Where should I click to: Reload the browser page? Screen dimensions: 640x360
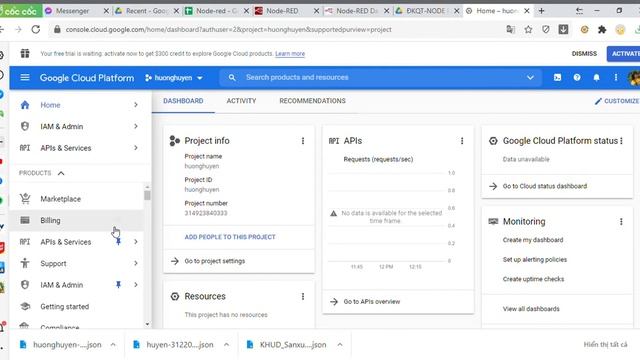click(x=36, y=29)
